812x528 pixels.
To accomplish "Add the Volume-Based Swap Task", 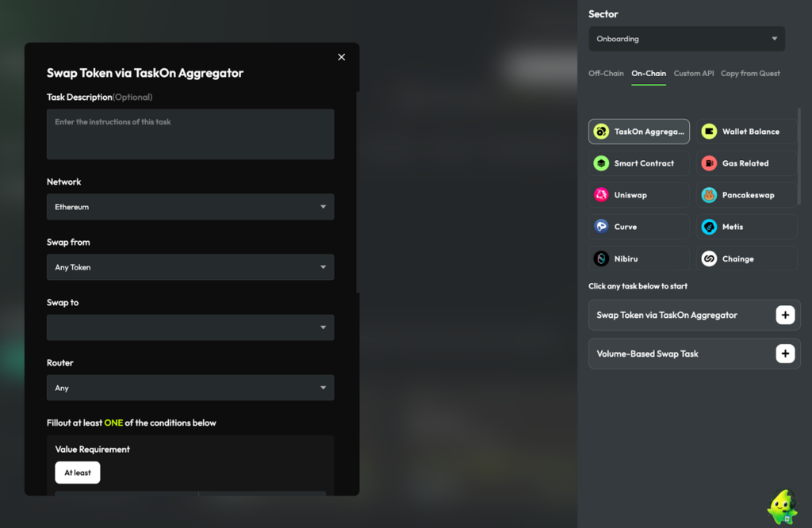I will (785, 354).
